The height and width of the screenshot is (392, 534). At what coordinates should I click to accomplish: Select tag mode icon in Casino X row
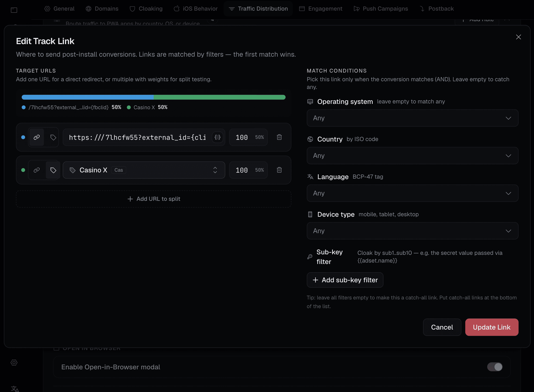click(x=53, y=170)
